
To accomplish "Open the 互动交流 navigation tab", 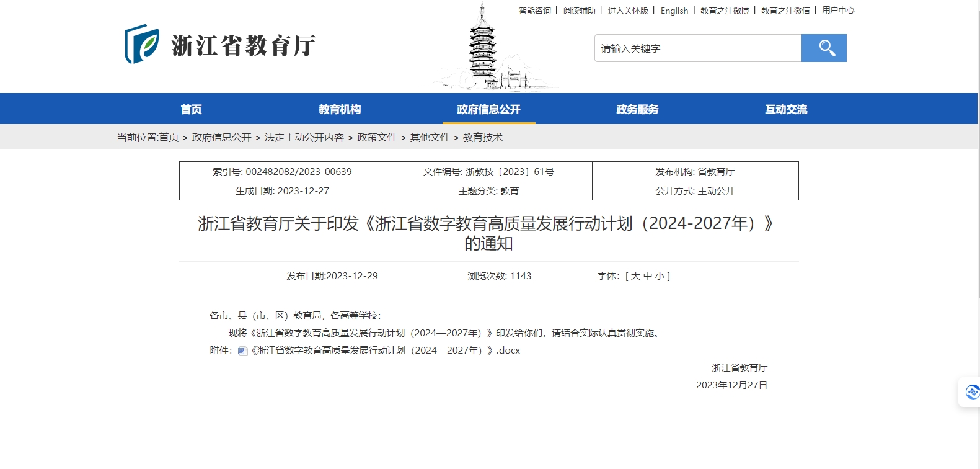I will click(x=786, y=109).
